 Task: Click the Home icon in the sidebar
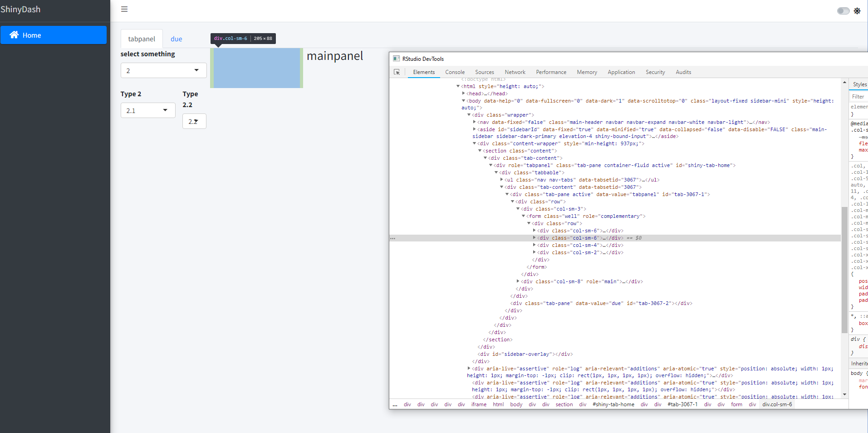pos(14,35)
